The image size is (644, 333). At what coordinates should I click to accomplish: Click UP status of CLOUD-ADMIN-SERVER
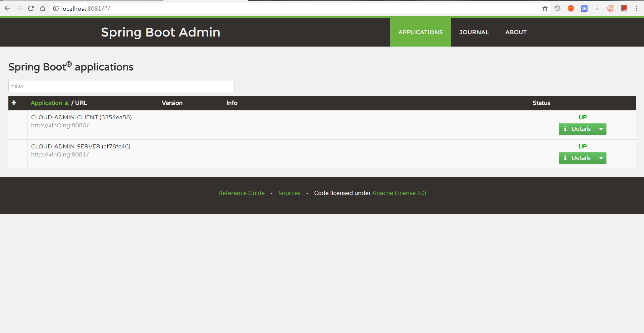(583, 146)
